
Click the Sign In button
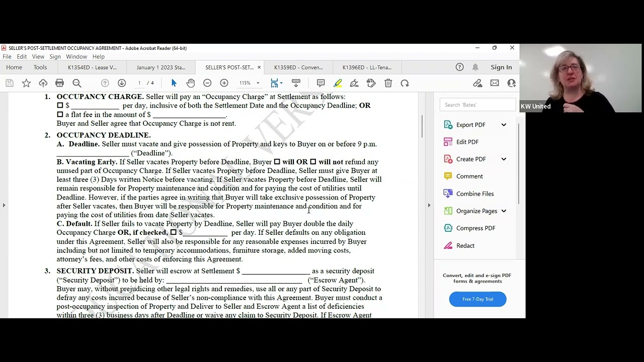[501, 67]
